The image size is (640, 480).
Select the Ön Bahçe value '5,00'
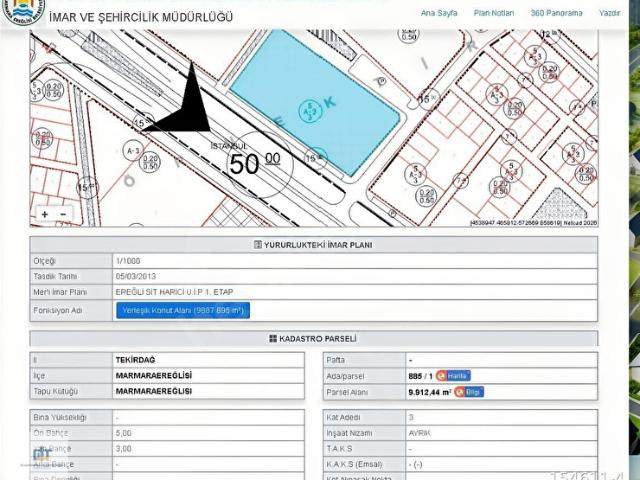124,433
